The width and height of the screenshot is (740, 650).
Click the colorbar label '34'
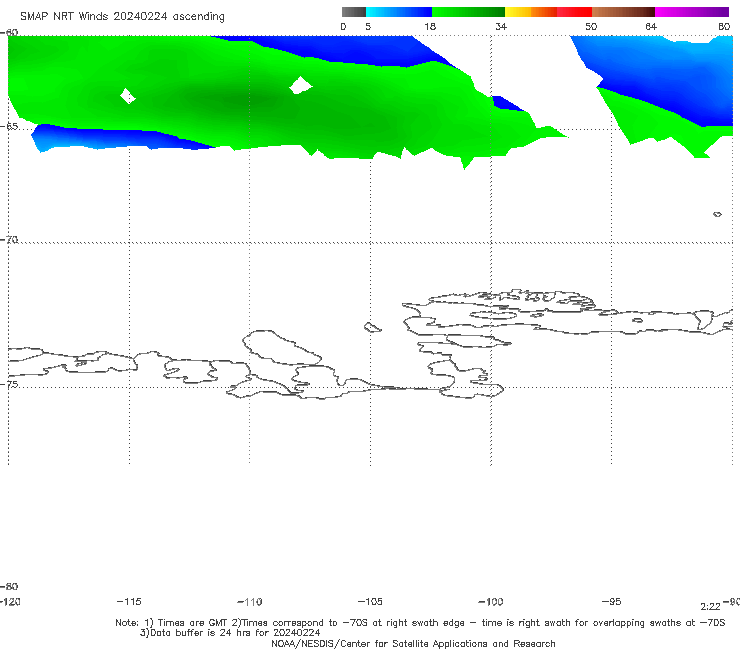click(501, 26)
